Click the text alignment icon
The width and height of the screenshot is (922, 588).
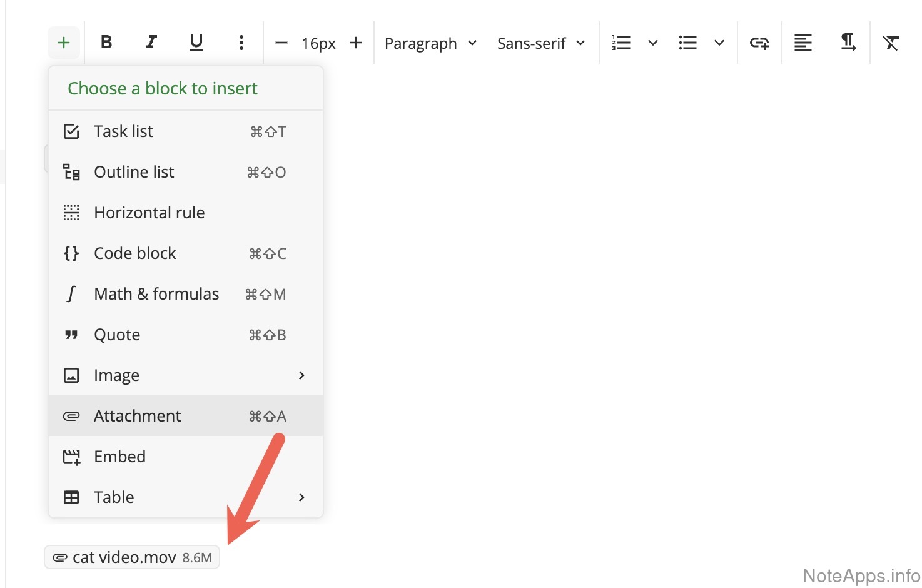point(803,43)
